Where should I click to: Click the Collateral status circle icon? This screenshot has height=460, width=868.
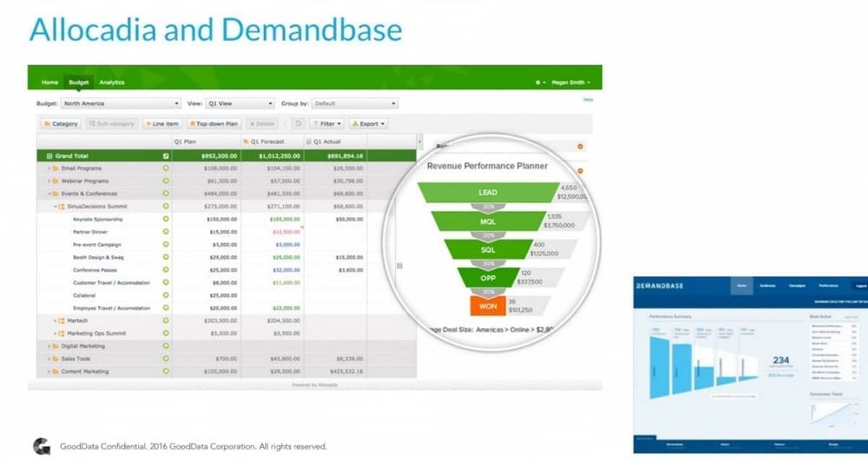pyautogui.click(x=166, y=295)
